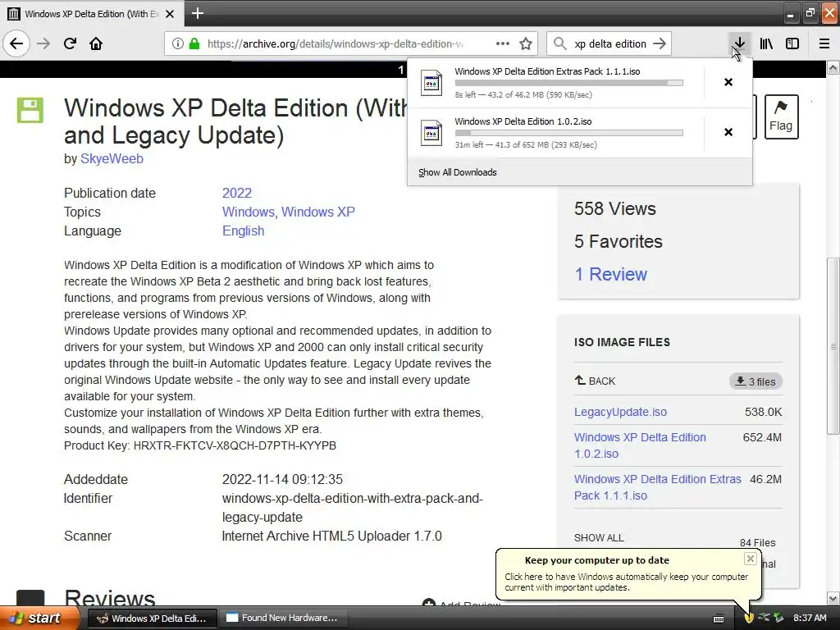Bookmark this page with the star
The height and width of the screenshot is (630, 840).
[x=526, y=43]
